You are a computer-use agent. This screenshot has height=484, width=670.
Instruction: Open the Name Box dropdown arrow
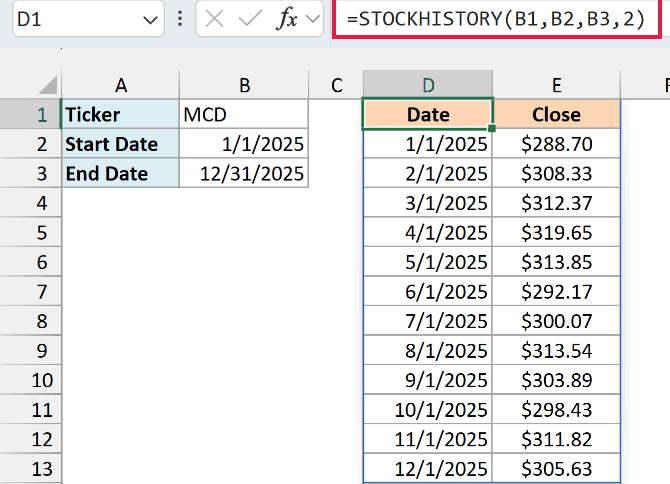[x=150, y=20]
